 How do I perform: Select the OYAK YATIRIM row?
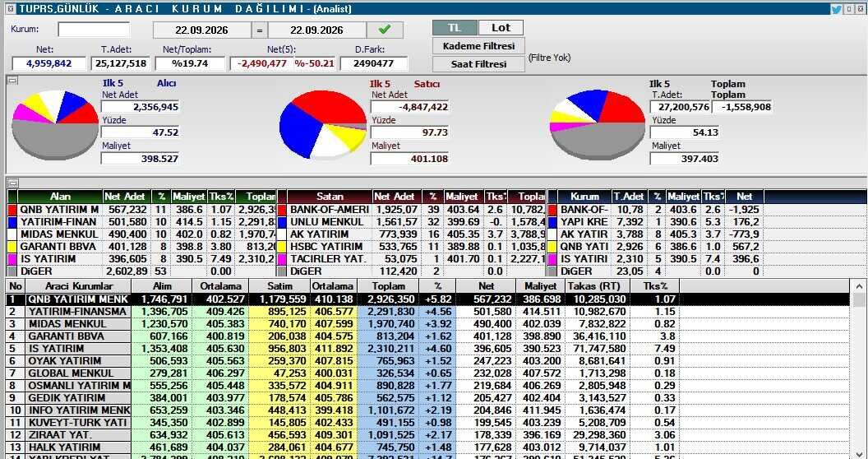pyautogui.click(x=429, y=361)
